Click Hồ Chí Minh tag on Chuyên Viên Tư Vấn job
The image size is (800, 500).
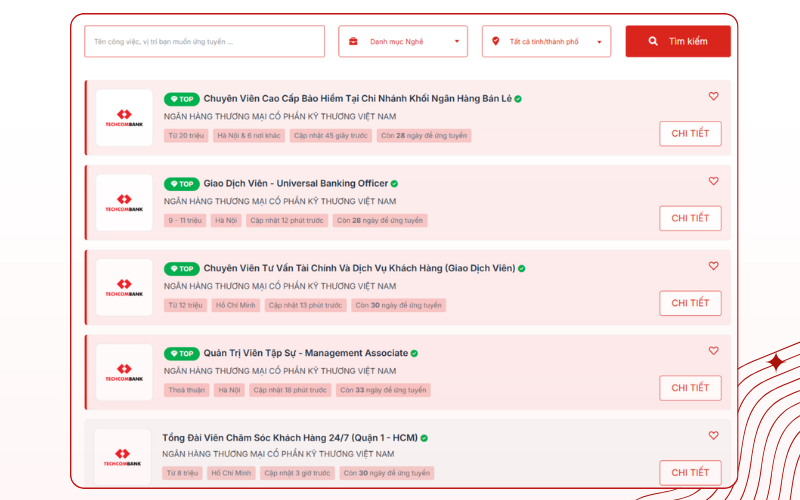[236, 305]
